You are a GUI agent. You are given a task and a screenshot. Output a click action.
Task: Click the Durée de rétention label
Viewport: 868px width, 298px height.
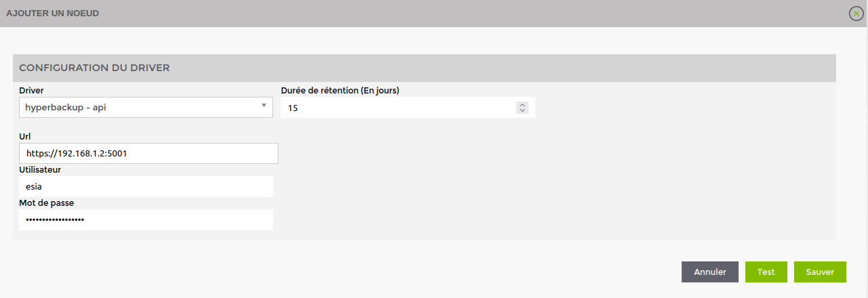click(x=339, y=90)
